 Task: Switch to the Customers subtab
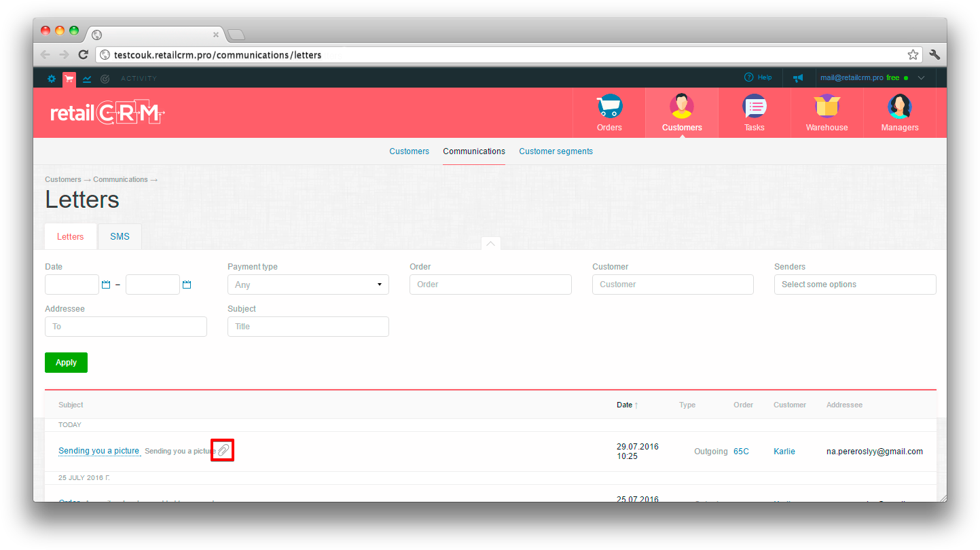pos(410,151)
